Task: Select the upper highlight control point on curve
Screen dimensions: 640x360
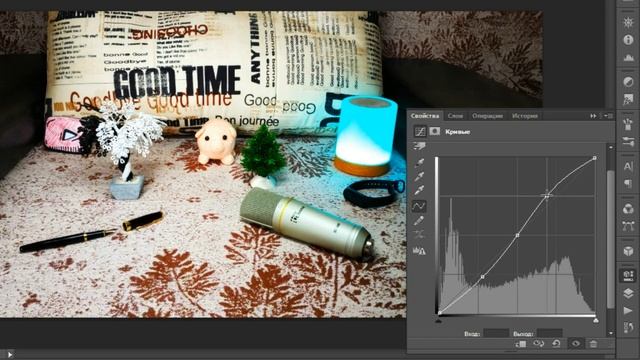Action: 547,196
